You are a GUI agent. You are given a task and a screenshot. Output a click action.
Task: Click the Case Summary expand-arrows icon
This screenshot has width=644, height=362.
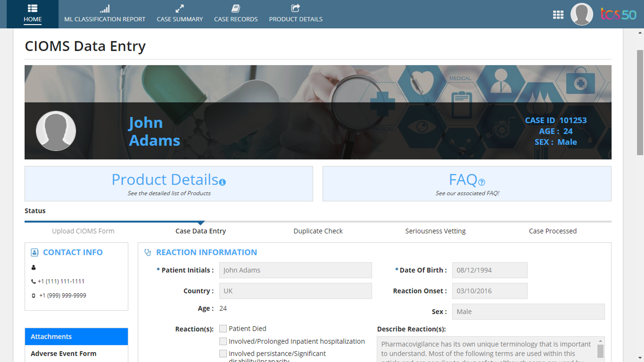coord(179,9)
